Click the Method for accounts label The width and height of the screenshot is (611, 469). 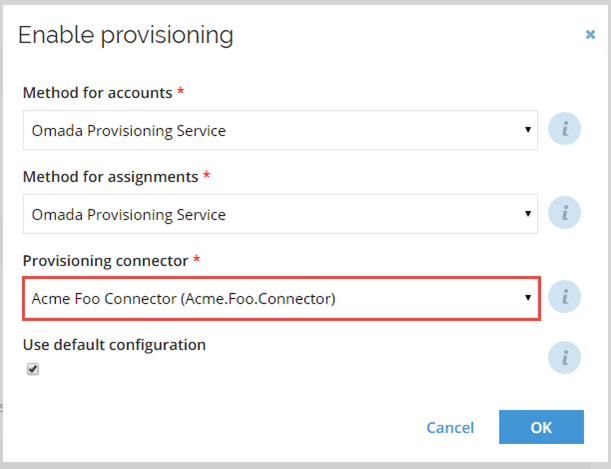[x=97, y=93]
